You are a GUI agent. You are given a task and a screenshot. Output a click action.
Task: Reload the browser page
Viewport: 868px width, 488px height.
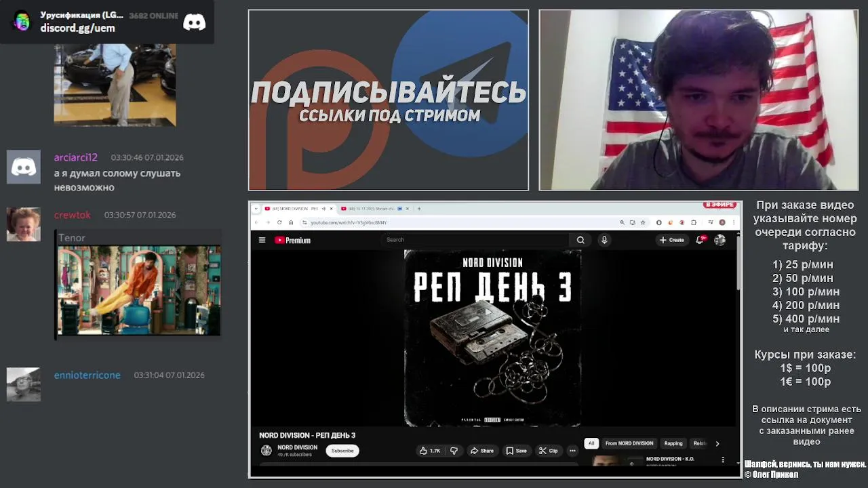tap(279, 222)
